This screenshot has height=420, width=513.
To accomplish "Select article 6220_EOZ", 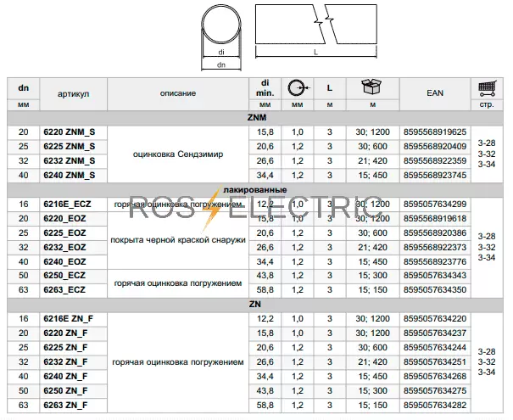I will (x=64, y=219).
